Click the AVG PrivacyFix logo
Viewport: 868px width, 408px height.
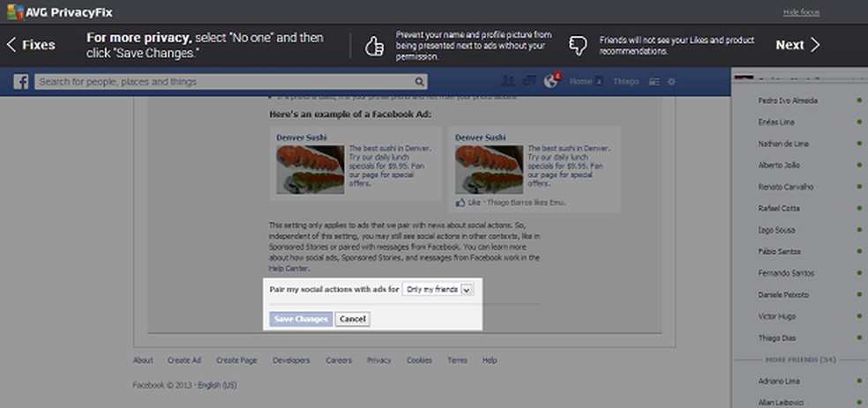(x=60, y=11)
